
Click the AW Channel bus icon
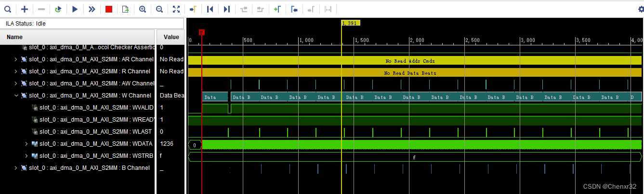pyautogui.click(x=24, y=83)
